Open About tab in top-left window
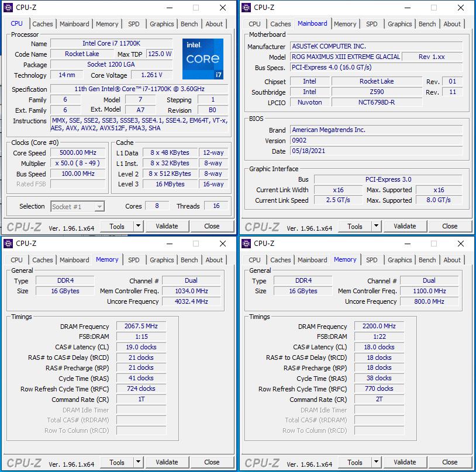The width and height of the screenshot is (476, 472). coord(214,24)
